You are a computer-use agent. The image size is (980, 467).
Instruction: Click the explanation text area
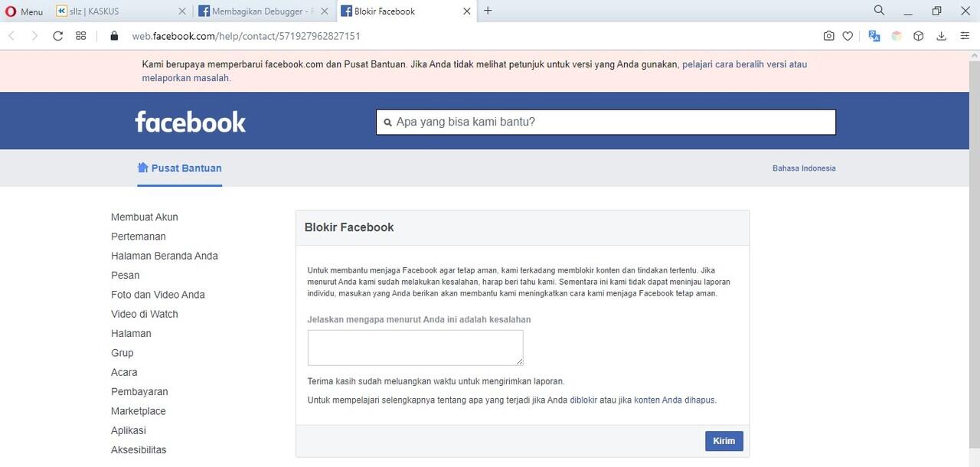coord(416,348)
